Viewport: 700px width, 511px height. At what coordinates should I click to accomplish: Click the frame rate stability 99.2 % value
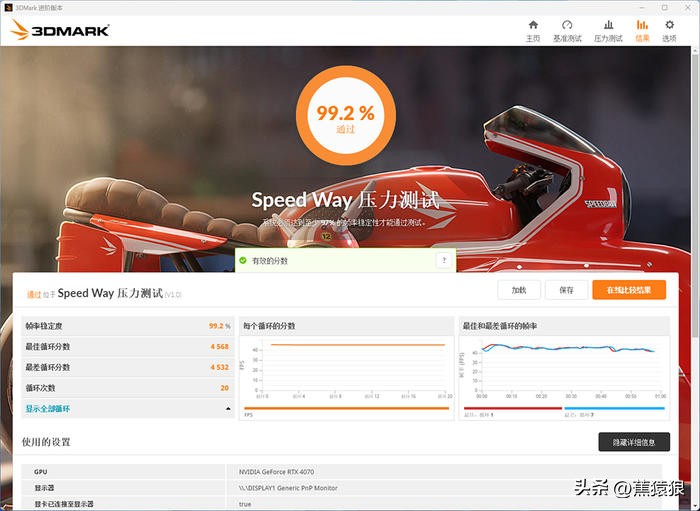click(219, 326)
